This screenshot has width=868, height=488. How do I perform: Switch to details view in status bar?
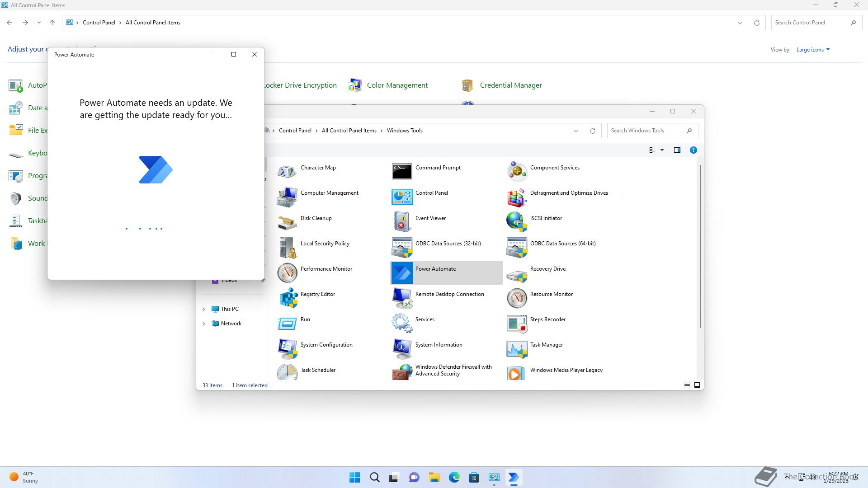tap(687, 385)
